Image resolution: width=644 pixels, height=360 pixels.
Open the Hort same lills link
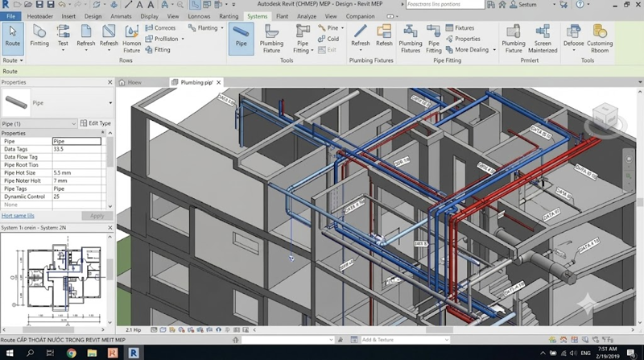[x=18, y=216]
